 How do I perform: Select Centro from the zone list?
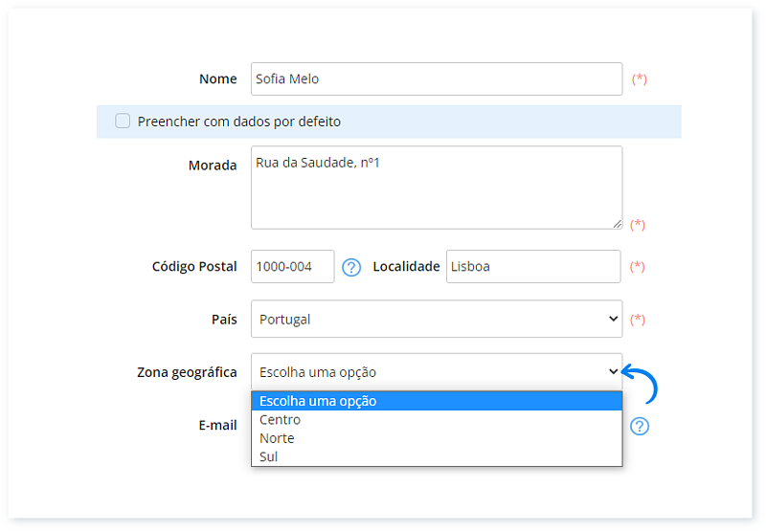(x=280, y=419)
